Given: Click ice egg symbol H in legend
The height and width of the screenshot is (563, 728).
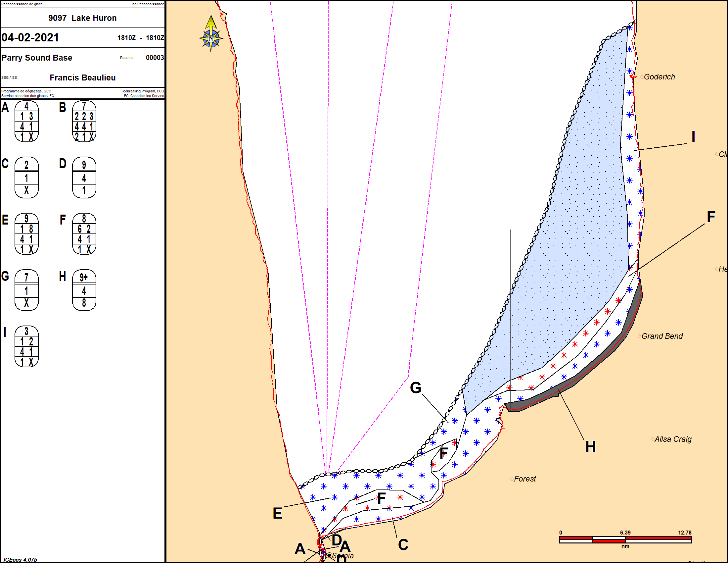Looking at the screenshot, I should pyautogui.click(x=84, y=290).
